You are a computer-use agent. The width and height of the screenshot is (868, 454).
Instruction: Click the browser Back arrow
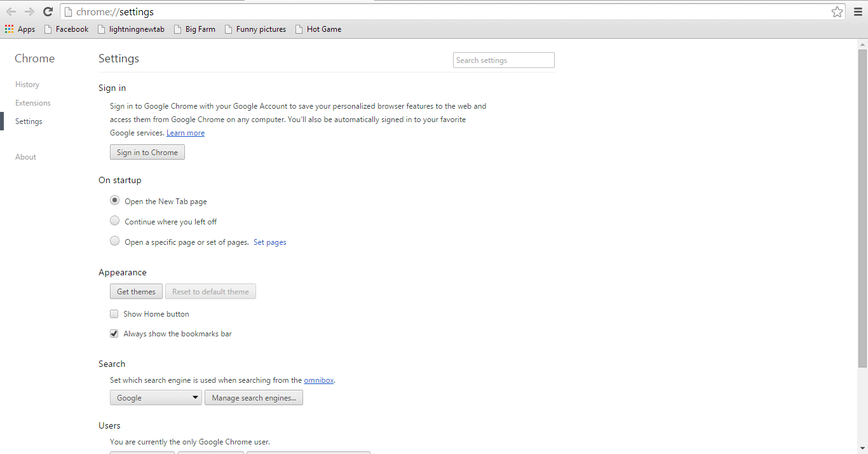(11, 11)
